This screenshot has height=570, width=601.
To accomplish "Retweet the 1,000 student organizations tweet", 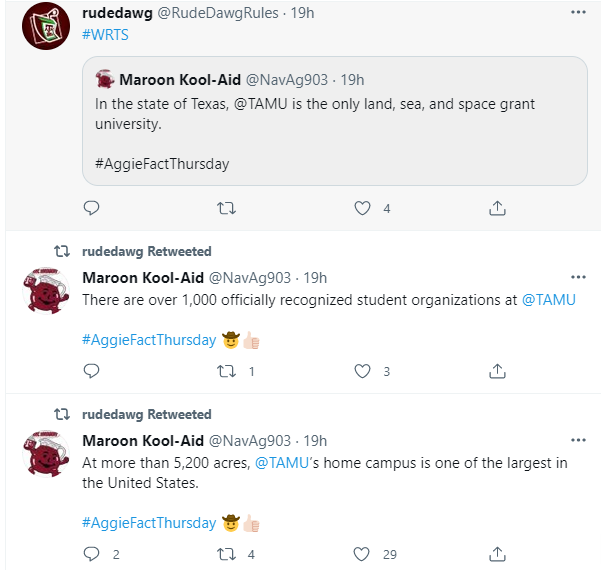I will tap(226, 371).
